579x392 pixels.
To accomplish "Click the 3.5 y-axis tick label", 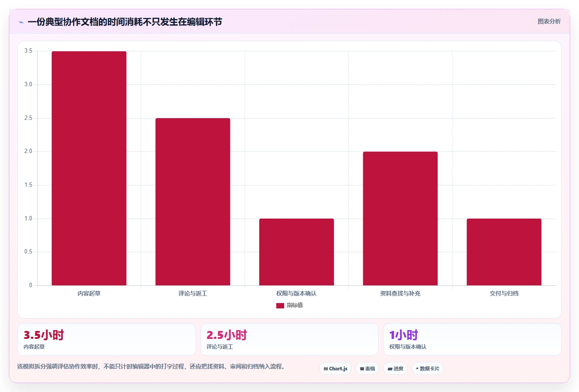I will 28,51.
